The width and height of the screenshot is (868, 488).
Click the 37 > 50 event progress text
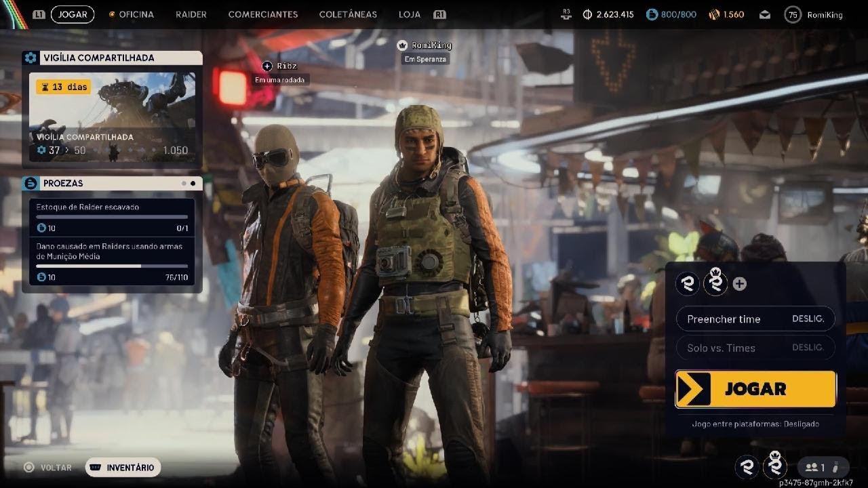click(62, 150)
